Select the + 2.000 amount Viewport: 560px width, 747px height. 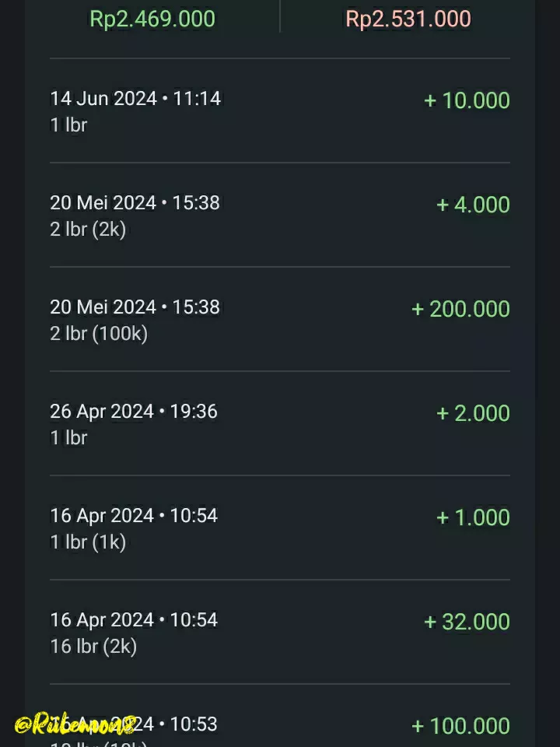tap(473, 413)
